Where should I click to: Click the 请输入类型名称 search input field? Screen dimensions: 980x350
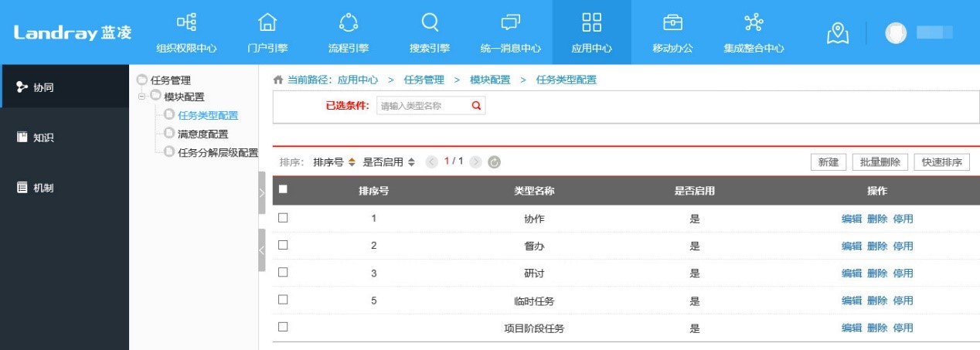click(x=423, y=106)
